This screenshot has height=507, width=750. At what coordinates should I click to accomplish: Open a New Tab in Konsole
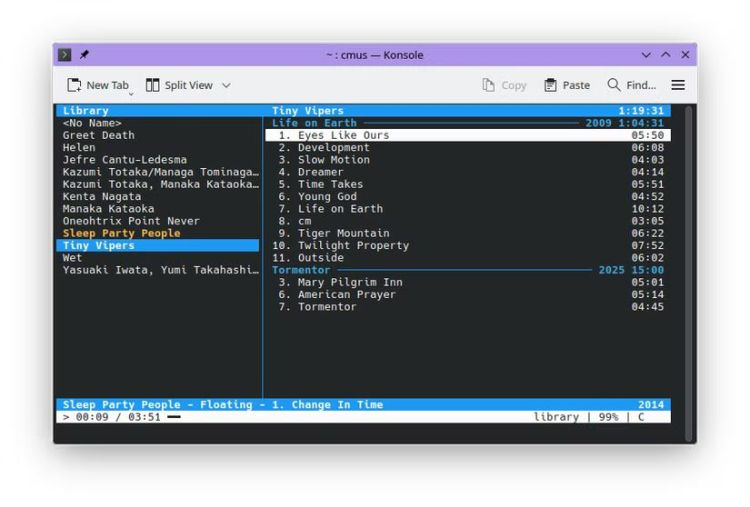pyautogui.click(x=98, y=86)
